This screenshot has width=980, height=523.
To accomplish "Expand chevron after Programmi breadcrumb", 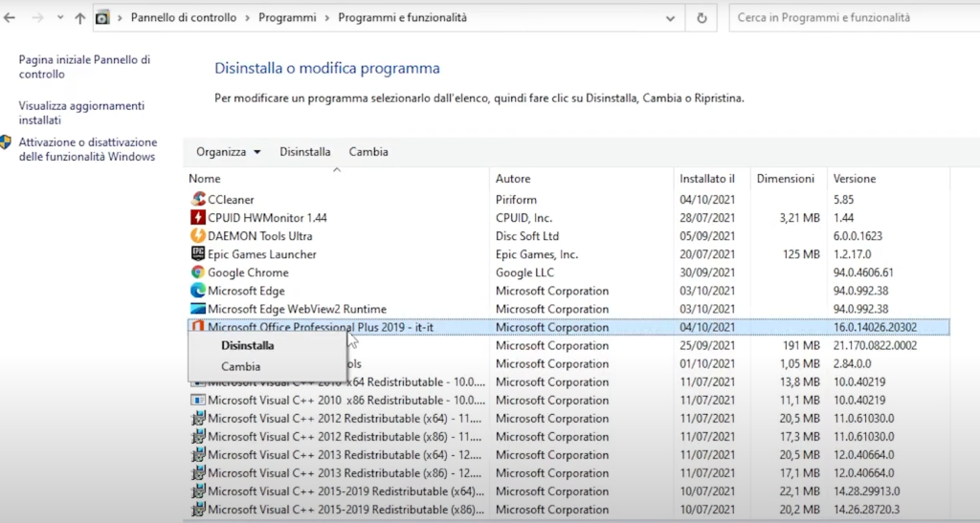I will (x=327, y=18).
